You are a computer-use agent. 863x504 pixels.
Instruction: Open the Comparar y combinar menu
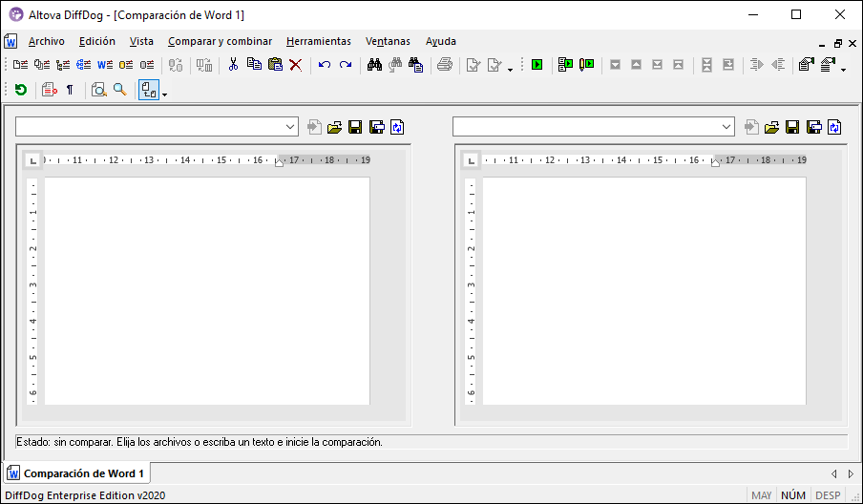pos(220,41)
